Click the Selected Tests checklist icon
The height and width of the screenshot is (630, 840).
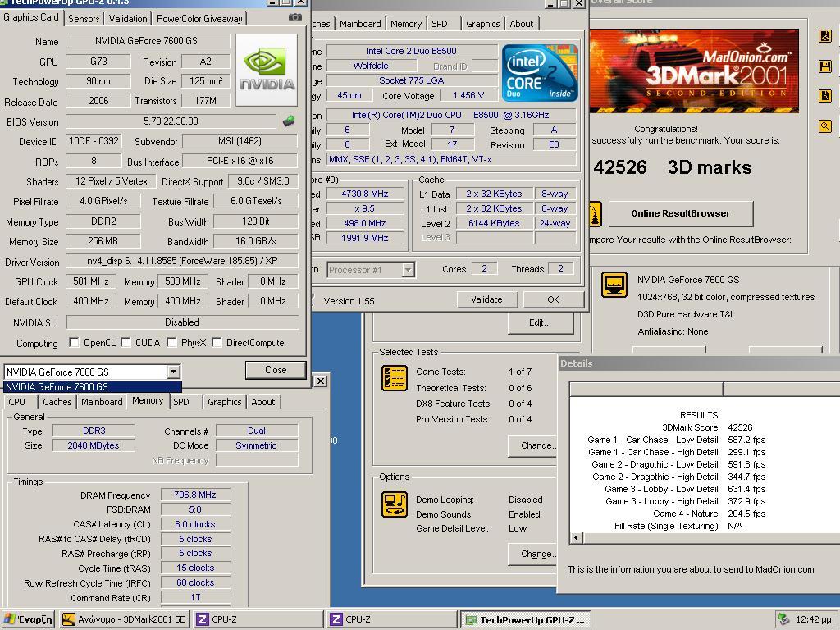point(395,377)
